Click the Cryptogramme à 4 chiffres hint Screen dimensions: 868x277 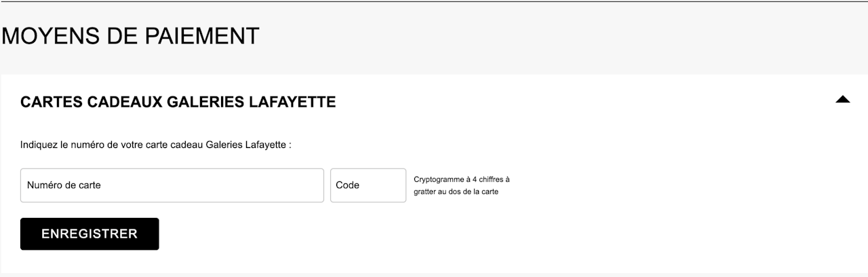click(x=461, y=180)
